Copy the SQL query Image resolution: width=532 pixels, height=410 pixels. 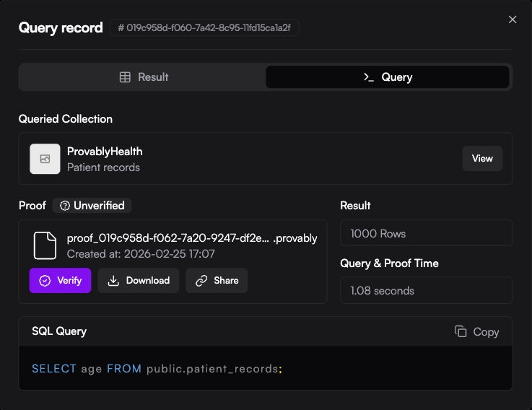click(477, 331)
